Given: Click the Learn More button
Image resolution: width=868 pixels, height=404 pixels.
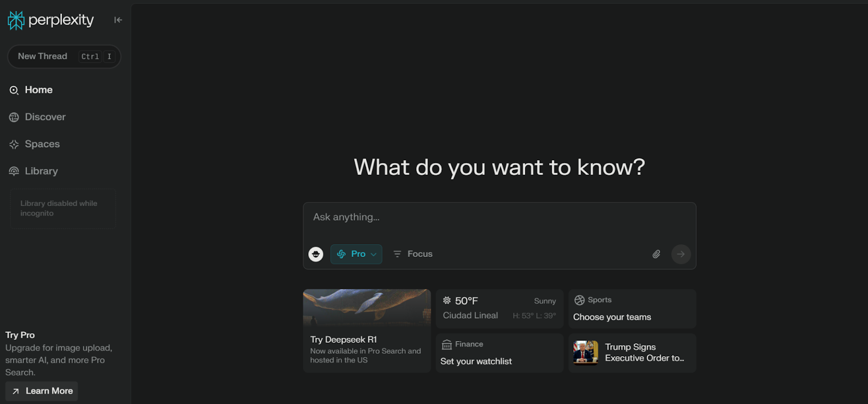Looking at the screenshot, I should click(42, 392).
